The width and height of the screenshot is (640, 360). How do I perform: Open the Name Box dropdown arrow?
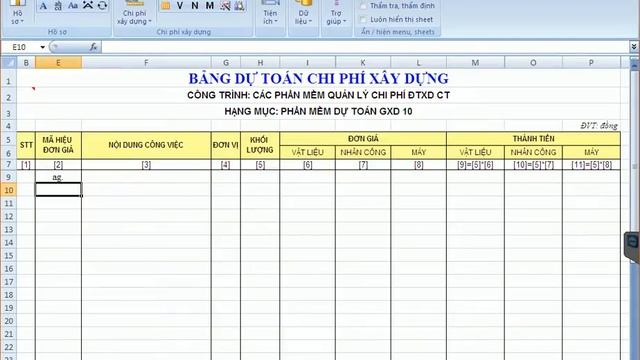point(42,47)
